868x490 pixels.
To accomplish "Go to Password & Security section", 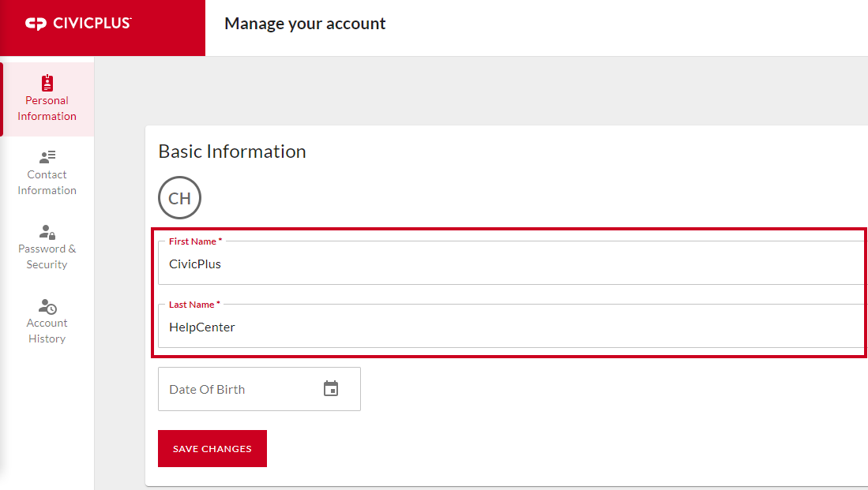I will 47,248.
